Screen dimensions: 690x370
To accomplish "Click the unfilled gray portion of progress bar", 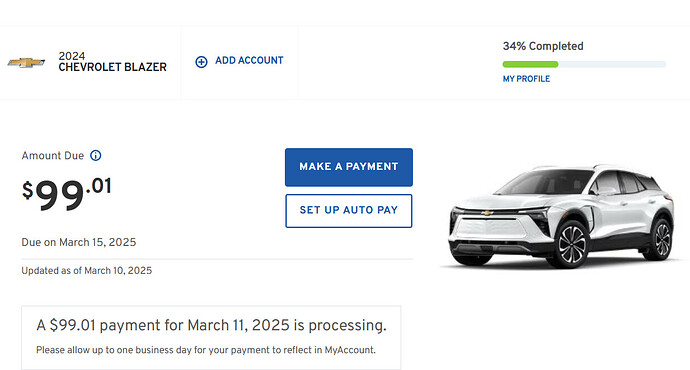I will click(x=612, y=64).
